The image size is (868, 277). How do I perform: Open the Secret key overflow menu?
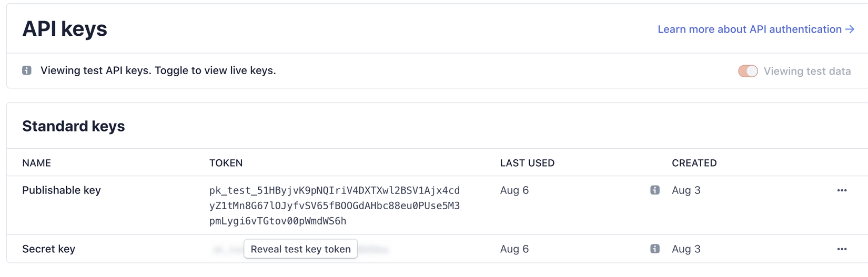[842, 249]
